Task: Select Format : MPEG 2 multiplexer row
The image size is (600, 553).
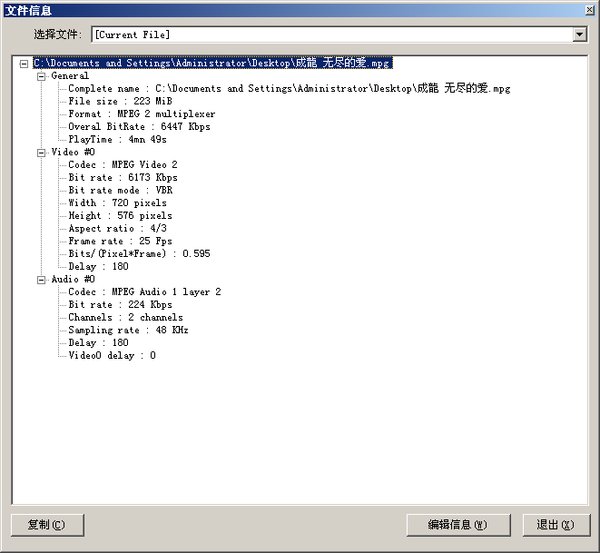Action: tap(142, 114)
